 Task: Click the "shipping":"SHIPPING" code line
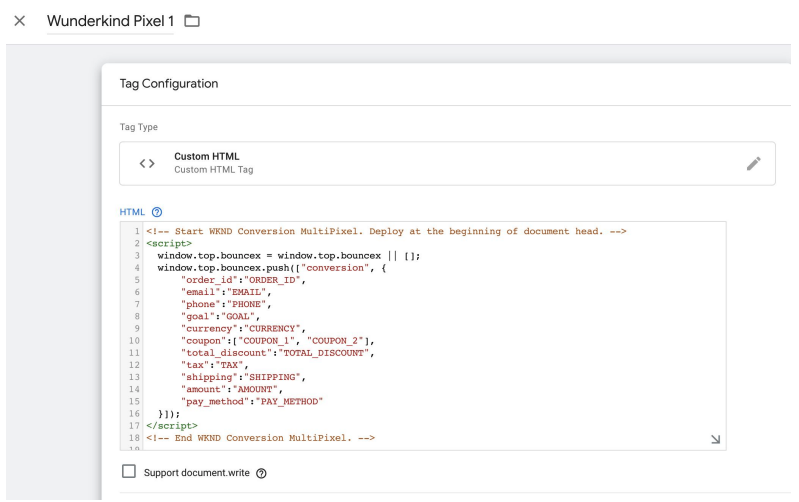click(243, 377)
